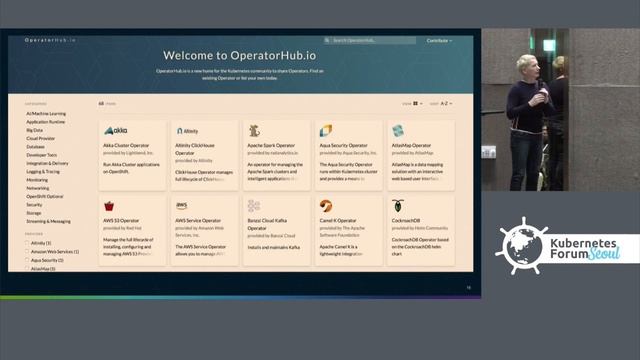Open the Storage category

pyautogui.click(x=33, y=213)
